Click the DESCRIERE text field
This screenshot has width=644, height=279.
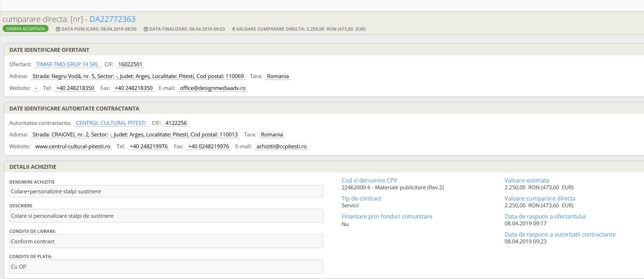click(166, 216)
